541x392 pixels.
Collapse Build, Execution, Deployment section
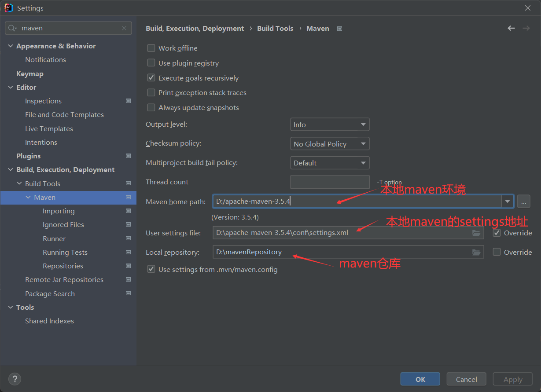pos(11,170)
